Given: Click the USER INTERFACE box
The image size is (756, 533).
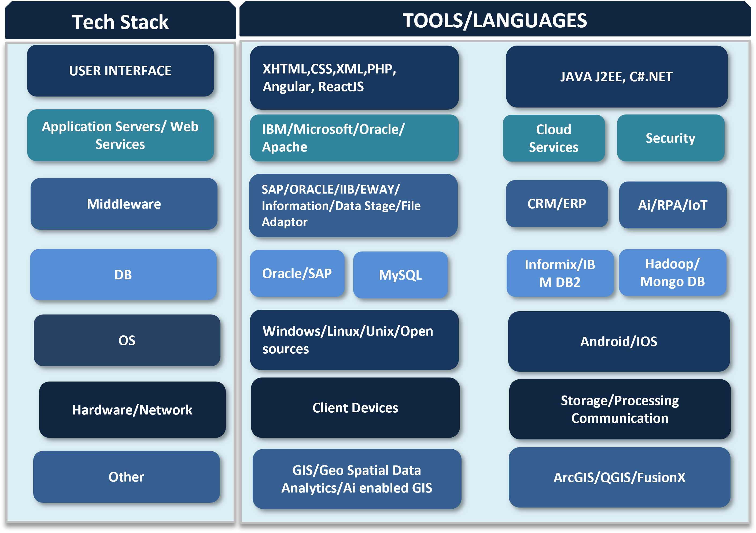Looking at the screenshot, I should [120, 71].
